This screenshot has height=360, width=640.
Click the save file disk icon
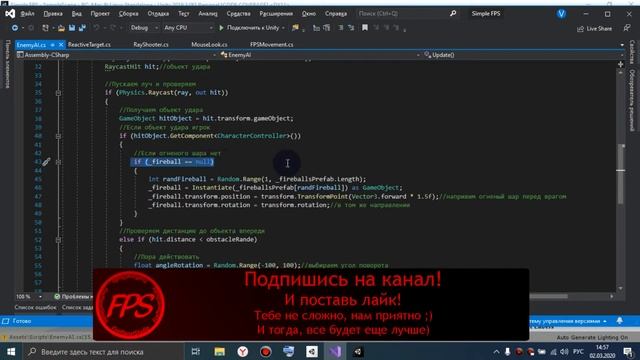(72, 28)
